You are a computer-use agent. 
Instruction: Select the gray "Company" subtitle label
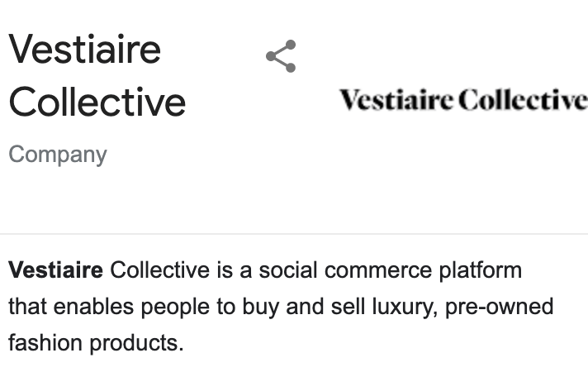pyautogui.click(x=58, y=155)
